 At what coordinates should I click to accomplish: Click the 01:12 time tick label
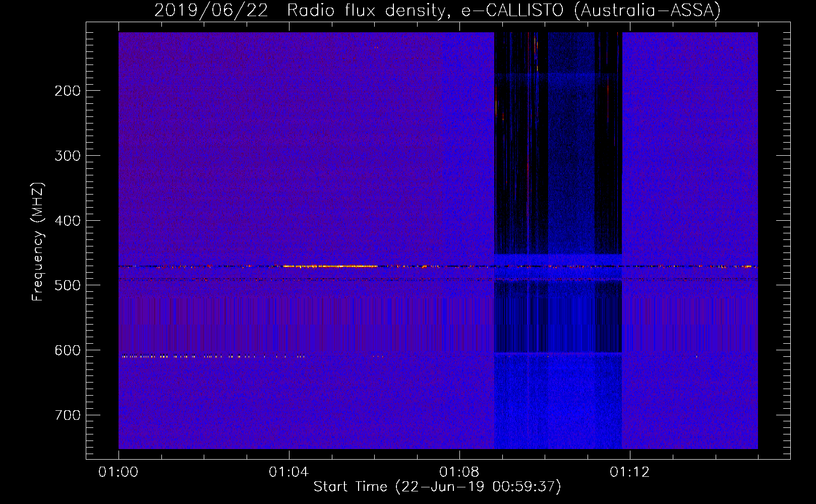630,472
